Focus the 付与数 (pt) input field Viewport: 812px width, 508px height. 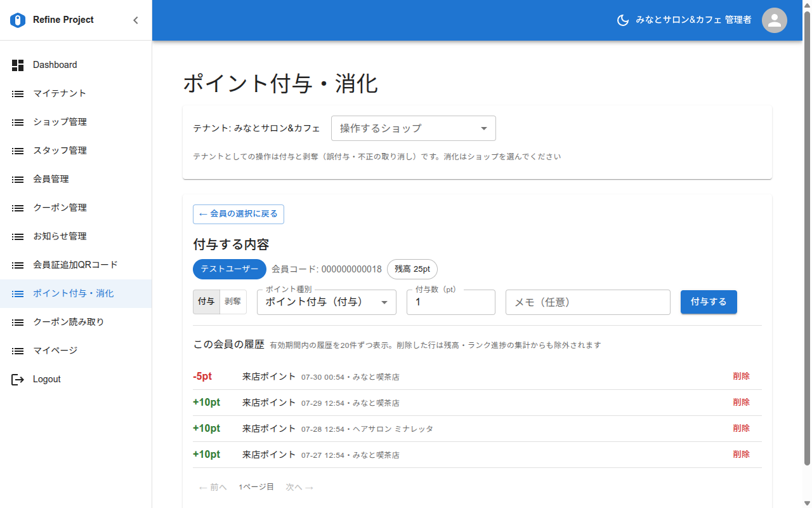pyautogui.click(x=451, y=302)
